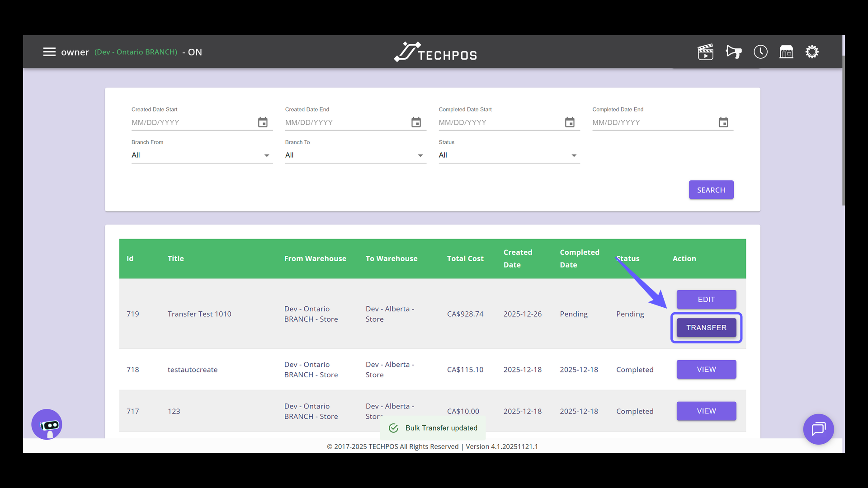Click TRANSFER for Transfer Test 1010

tap(706, 328)
